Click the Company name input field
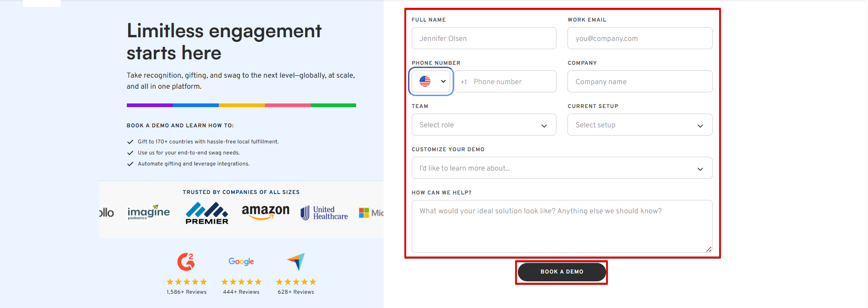 (x=640, y=82)
